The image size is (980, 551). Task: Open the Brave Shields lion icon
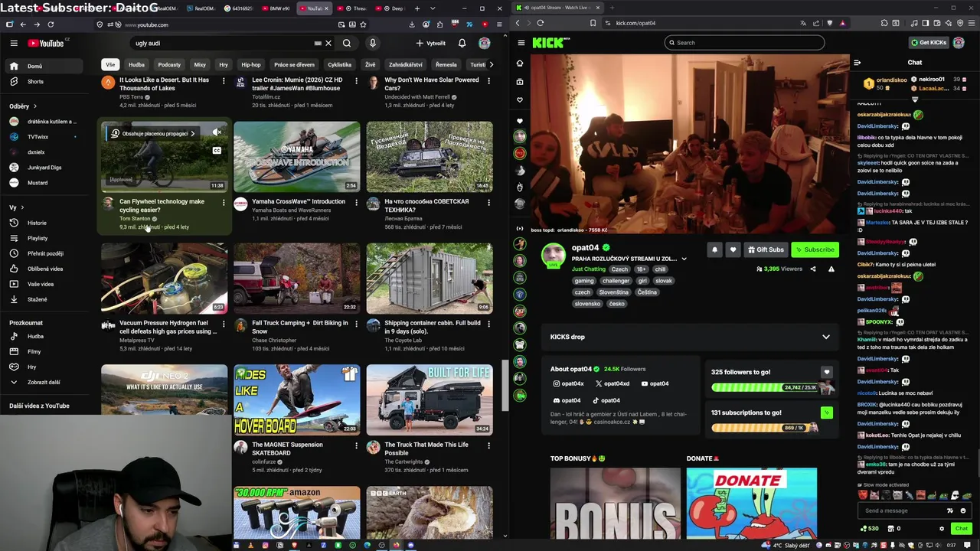[x=830, y=23]
